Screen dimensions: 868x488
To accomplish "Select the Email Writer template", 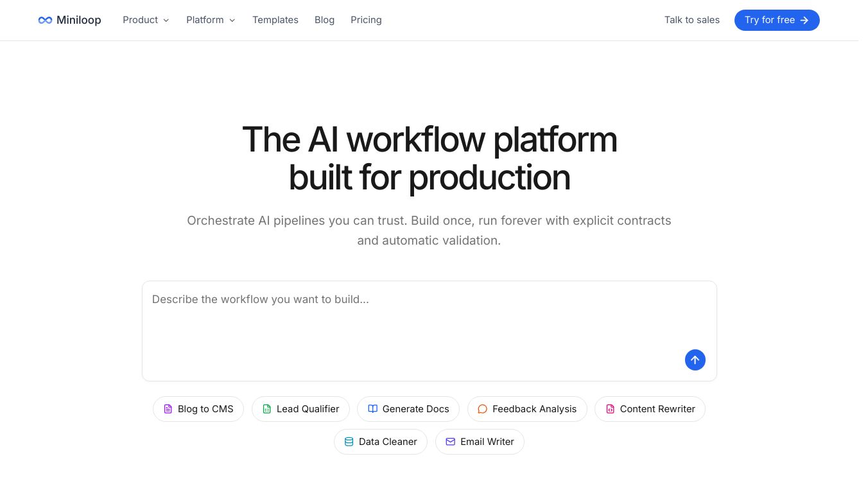I will tap(480, 442).
